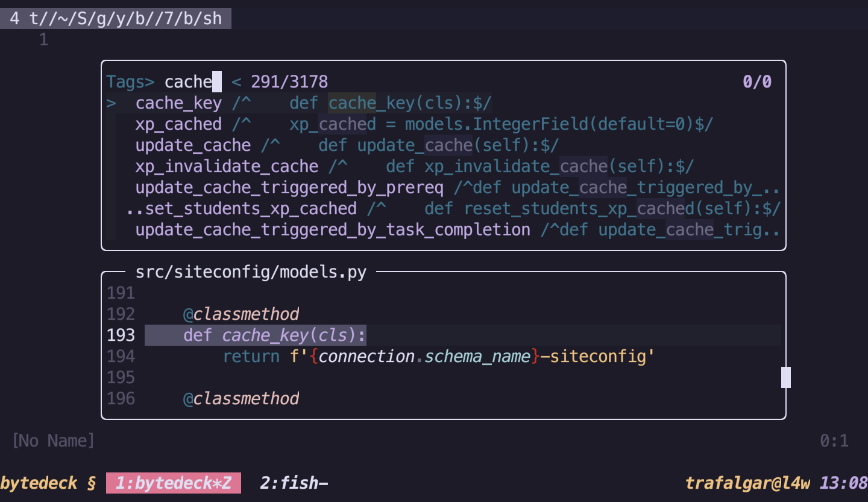868x502 pixels.
Task: Switch to tmux window 2:fish
Action: [x=293, y=483]
